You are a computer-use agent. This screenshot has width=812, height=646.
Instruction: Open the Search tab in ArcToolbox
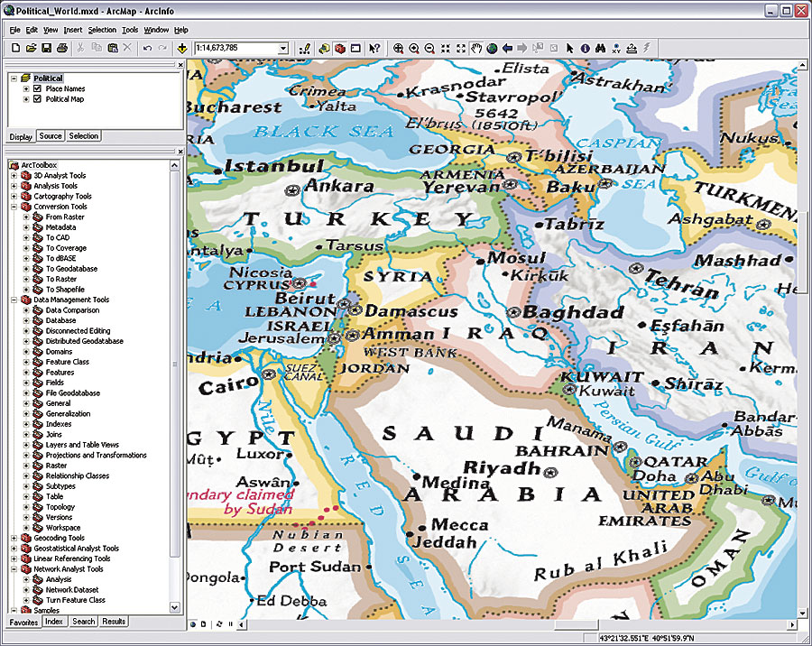point(83,622)
